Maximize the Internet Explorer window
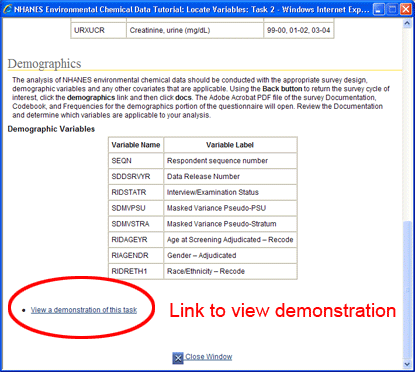 pos(392,9)
